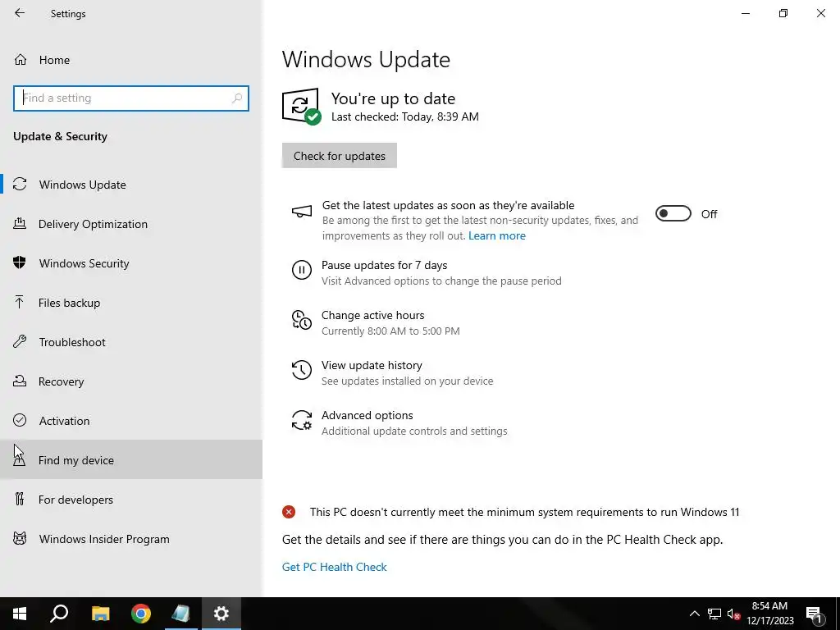Click Get PC Health Check link
This screenshot has height=630, width=840.
pos(335,567)
